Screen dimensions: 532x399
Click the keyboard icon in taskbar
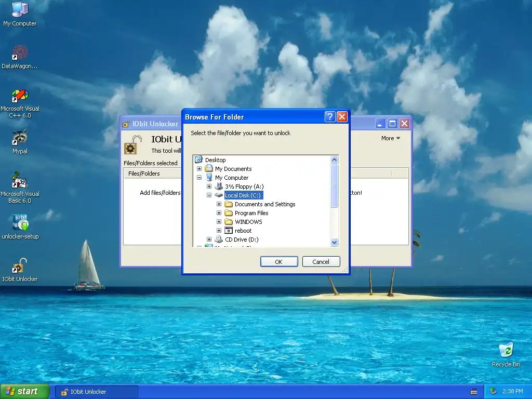[474, 392]
